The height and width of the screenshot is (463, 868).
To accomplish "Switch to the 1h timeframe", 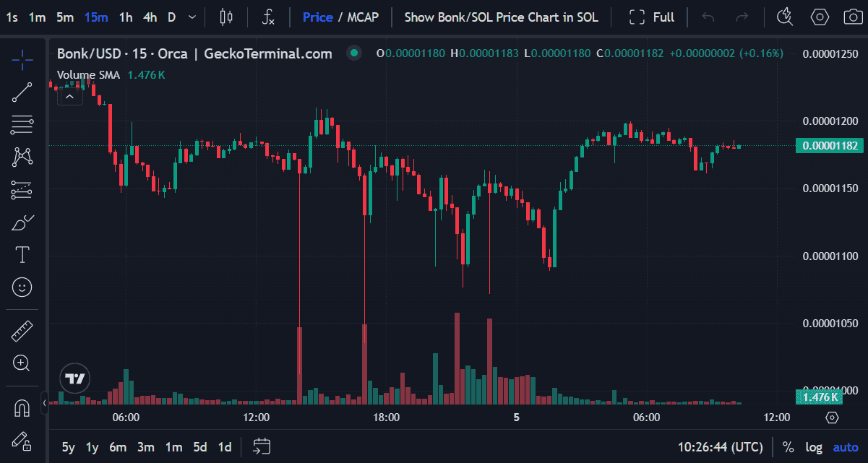I will click(126, 17).
